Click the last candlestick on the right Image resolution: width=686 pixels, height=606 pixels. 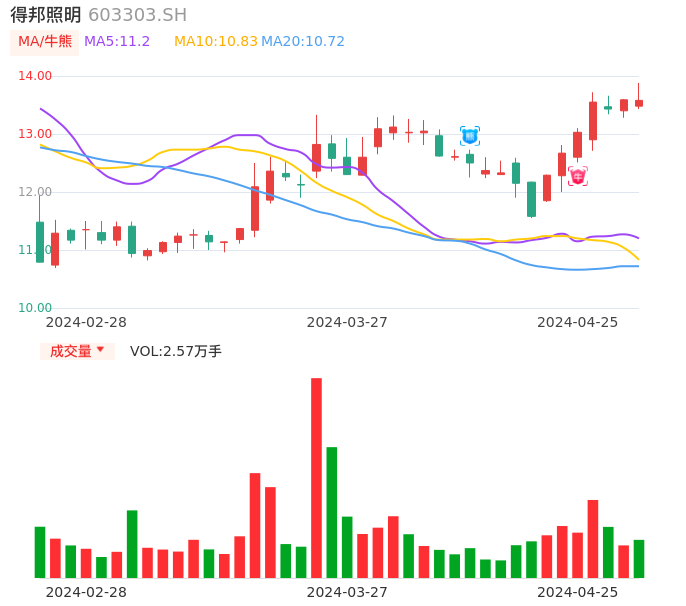tap(639, 103)
